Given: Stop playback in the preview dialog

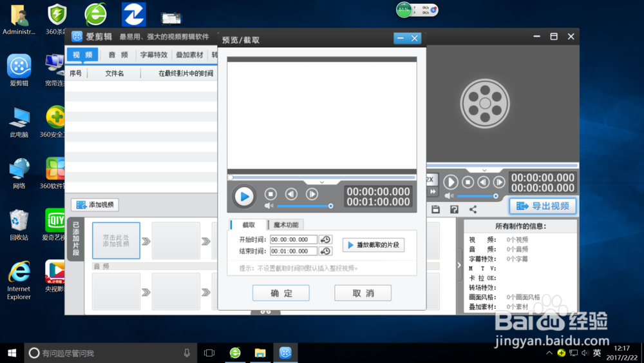Looking at the screenshot, I should pos(270,194).
